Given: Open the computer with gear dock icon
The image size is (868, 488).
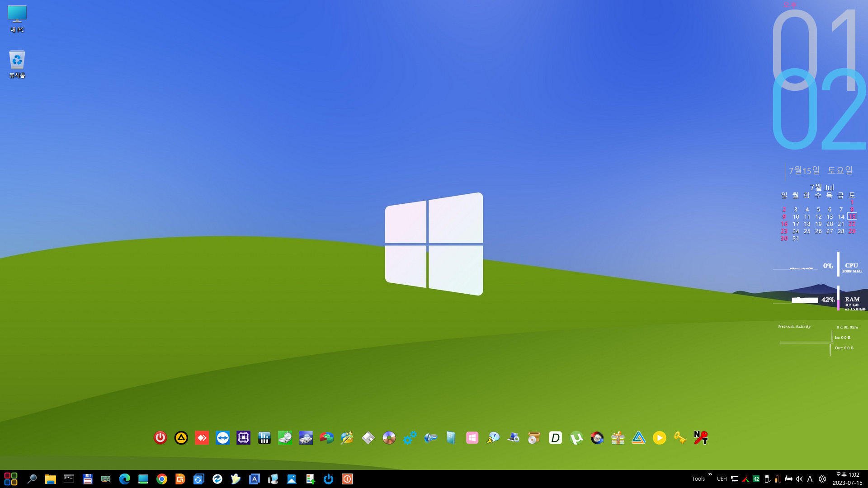Looking at the screenshot, I should pos(514,437).
